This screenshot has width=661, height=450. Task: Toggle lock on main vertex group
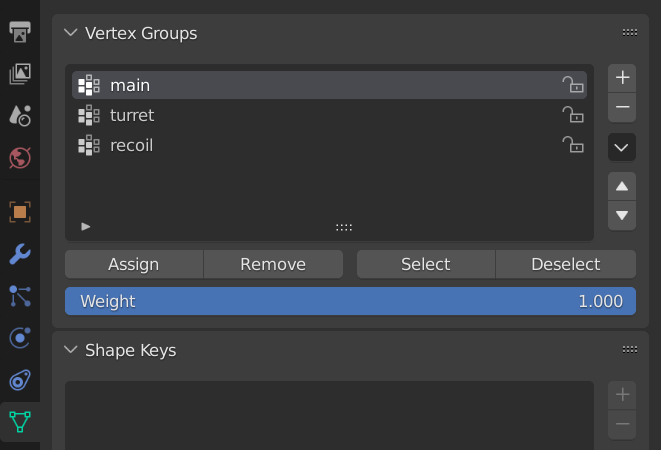(x=573, y=85)
